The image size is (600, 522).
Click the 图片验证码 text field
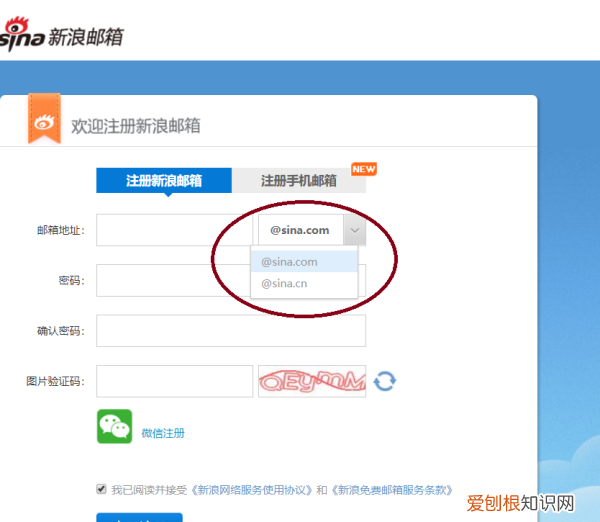174,381
